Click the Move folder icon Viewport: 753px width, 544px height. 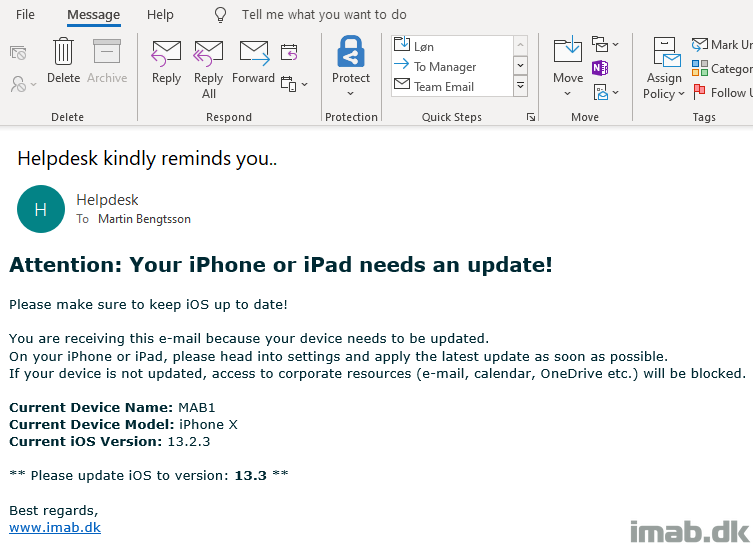pos(568,50)
